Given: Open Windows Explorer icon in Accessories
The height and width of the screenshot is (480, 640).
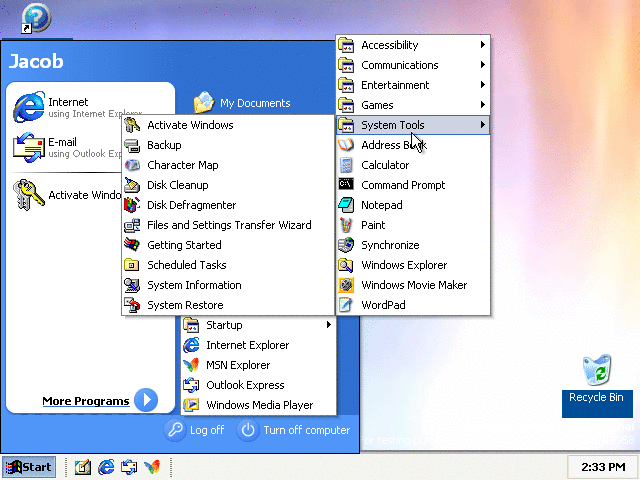Looking at the screenshot, I should pos(346,265).
